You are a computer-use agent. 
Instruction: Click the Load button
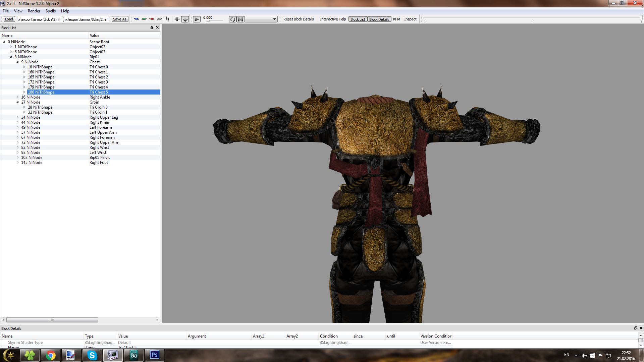tap(9, 19)
